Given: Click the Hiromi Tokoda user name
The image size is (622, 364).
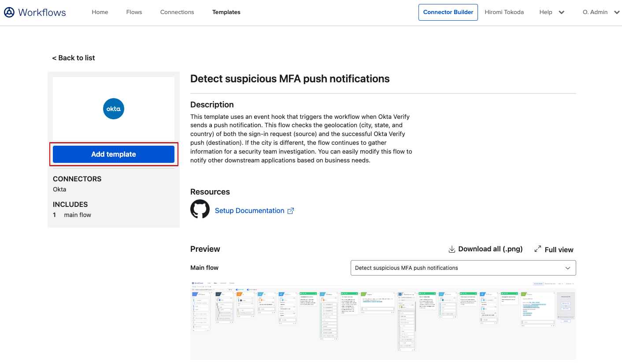Looking at the screenshot, I should (x=504, y=12).
